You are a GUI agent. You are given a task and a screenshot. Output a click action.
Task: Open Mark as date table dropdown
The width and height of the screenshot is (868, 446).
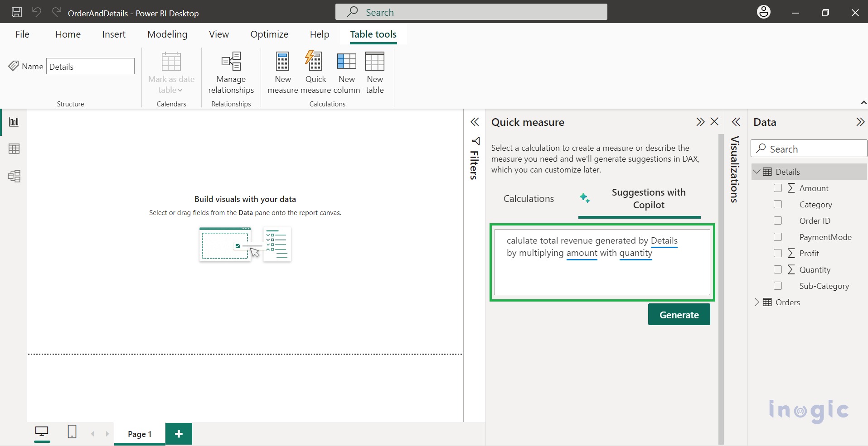tap(171, 73)
